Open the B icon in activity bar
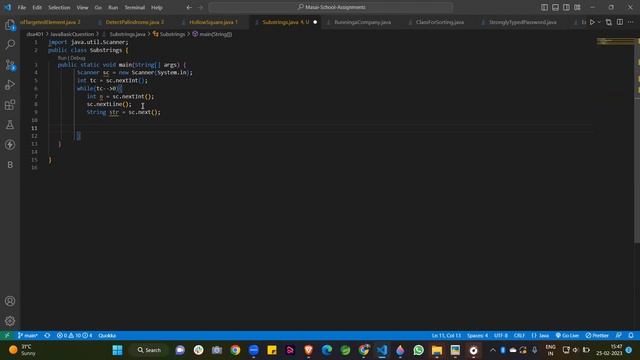The image size is (640, 360). point(10,164)
